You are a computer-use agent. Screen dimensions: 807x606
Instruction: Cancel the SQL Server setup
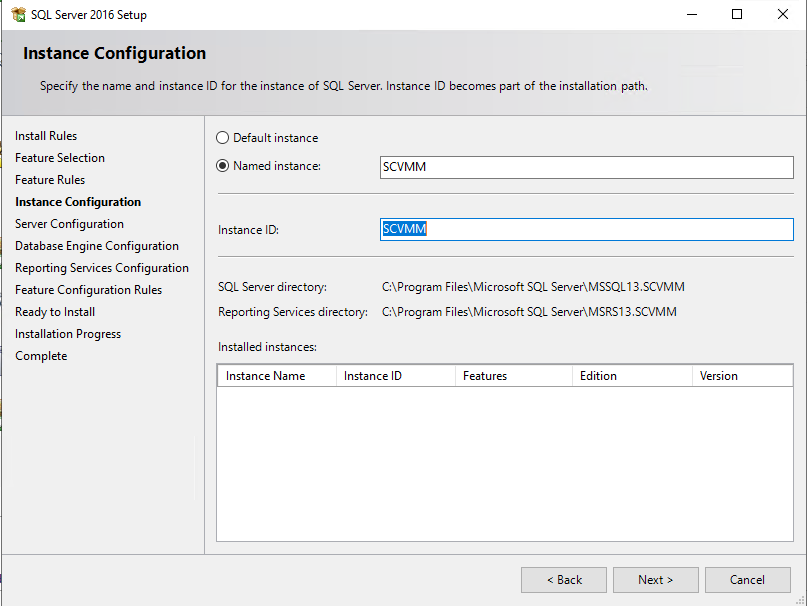click(748, 580)
